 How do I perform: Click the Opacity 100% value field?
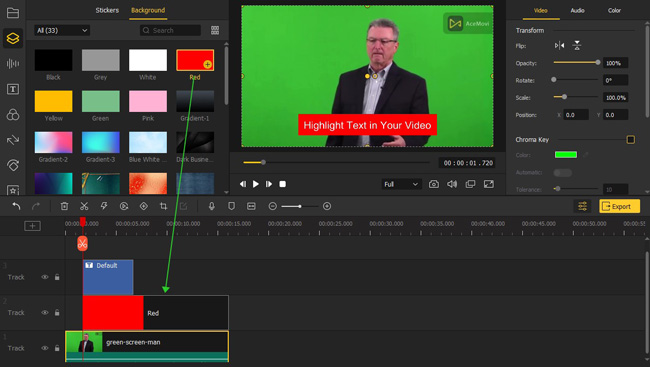click(x=615, y=63)
